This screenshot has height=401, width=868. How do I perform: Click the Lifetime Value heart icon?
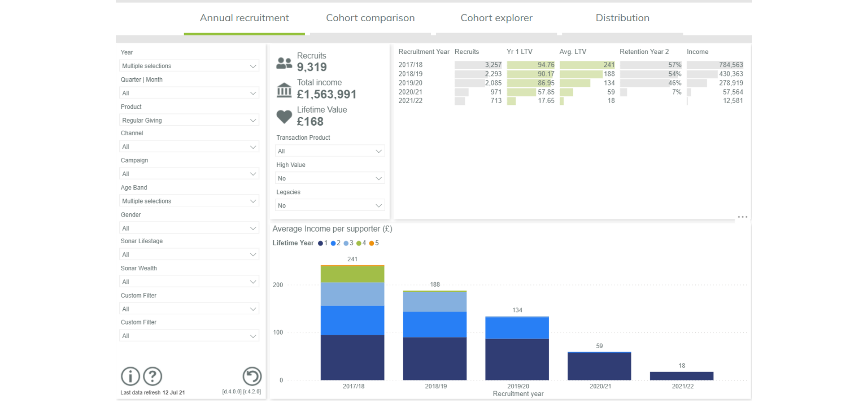284,117
